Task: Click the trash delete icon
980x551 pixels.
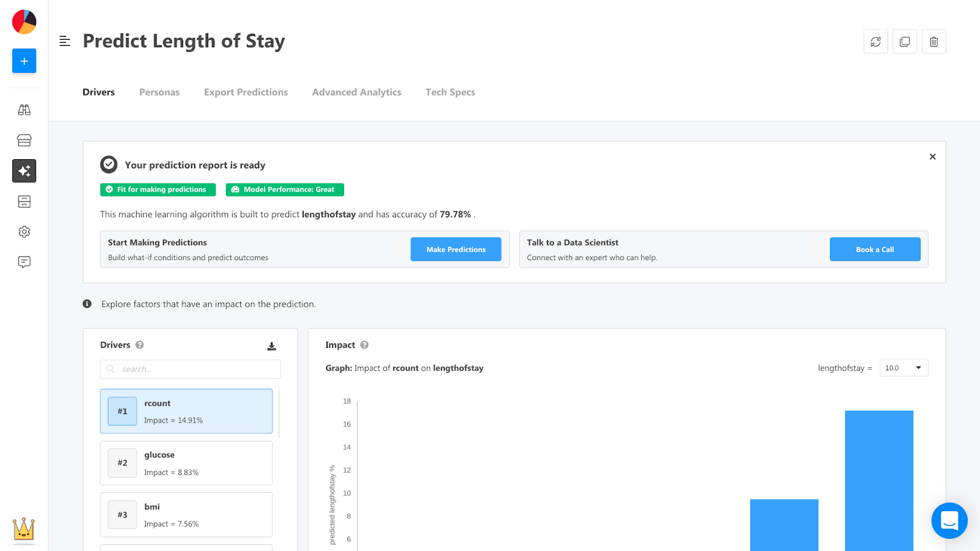Action: click(x=933, y=42)
